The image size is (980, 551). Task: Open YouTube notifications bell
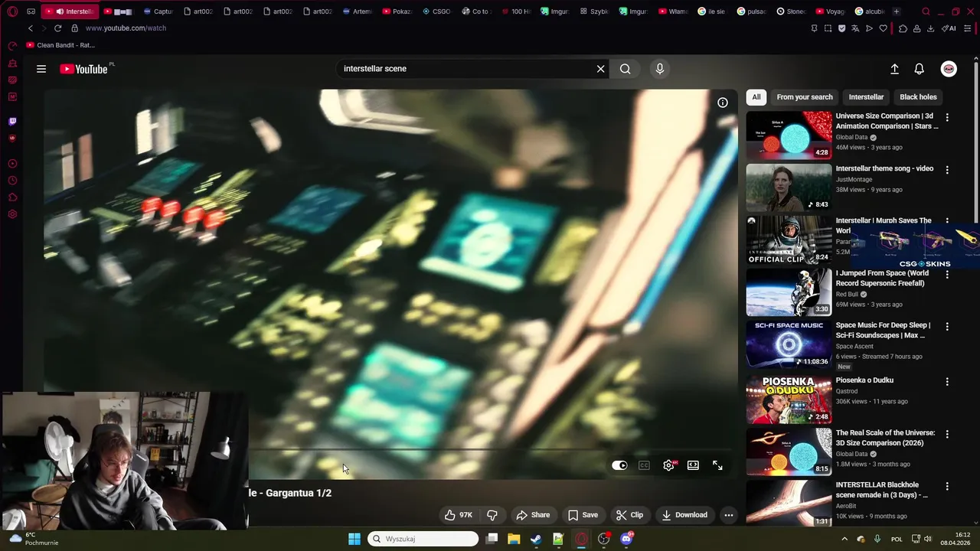coord(920,69)
